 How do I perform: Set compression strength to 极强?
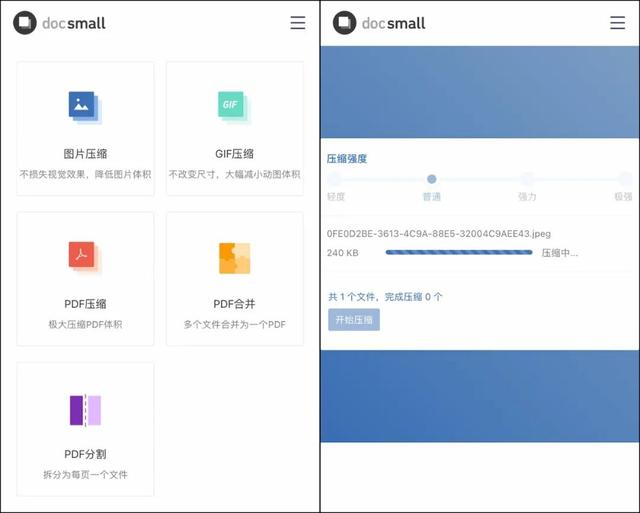[623, 197]
